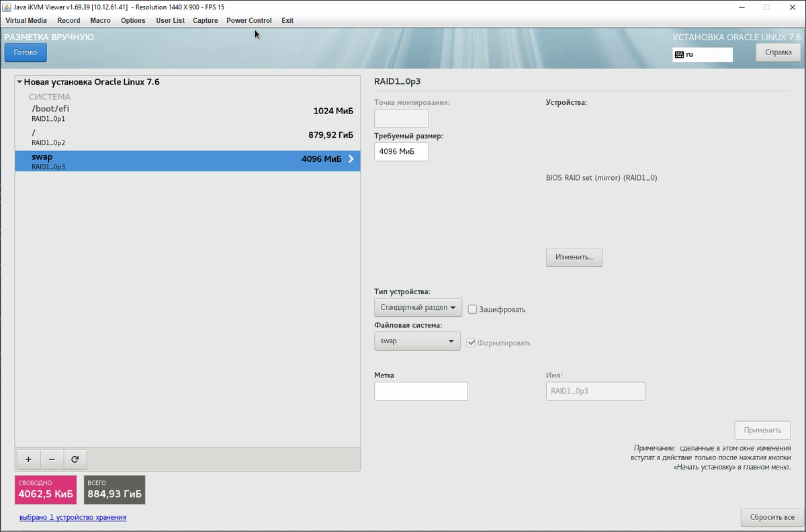Toggle the Зашифровать checkbox
The height and width of the screenshot is (532, 806).
[x=473, y=310]
